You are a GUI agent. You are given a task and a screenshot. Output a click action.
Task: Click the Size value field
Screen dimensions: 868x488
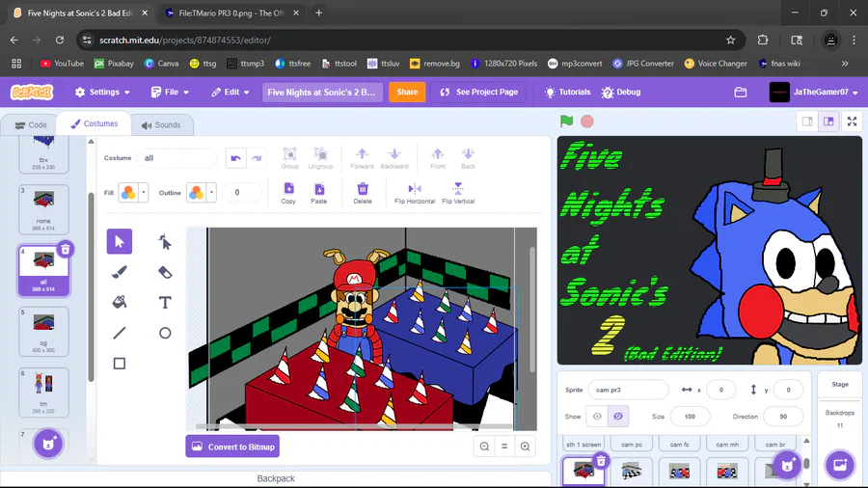(690, 417)
